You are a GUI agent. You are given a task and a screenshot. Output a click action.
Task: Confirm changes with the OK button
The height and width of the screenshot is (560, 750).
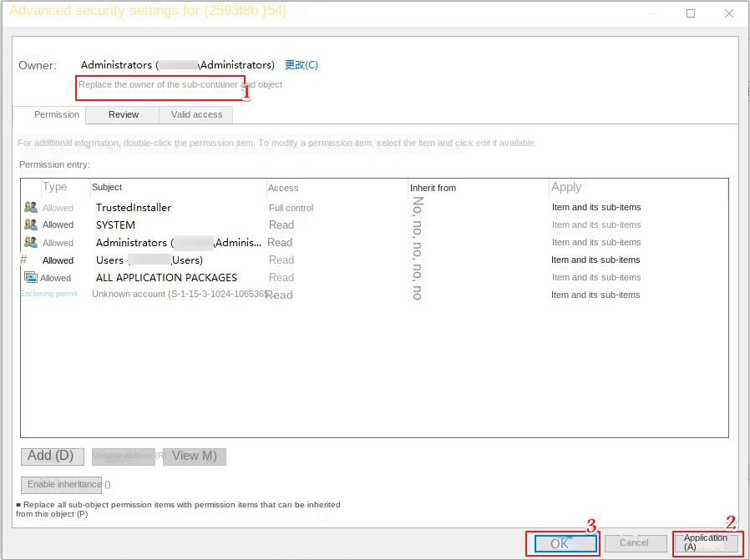tap(561, 544)
